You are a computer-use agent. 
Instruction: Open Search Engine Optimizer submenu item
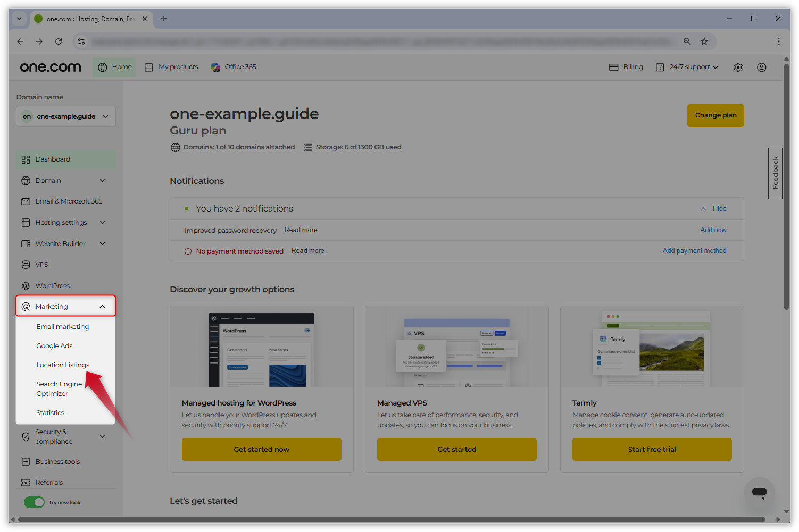(59, 389)
